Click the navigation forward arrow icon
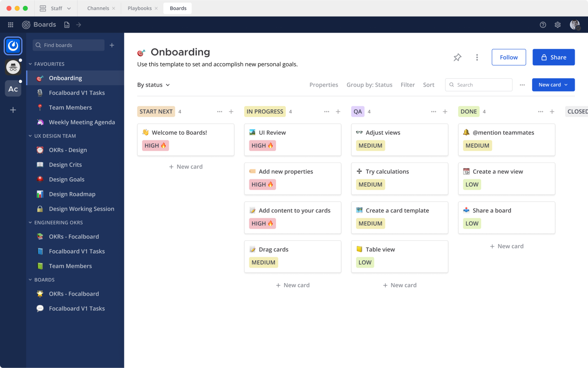Screen dimensions: 588x368 click(78, 25)
